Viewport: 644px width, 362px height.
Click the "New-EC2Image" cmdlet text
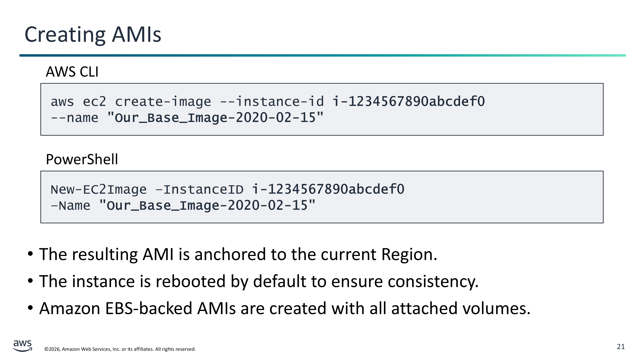coord(99,189)
